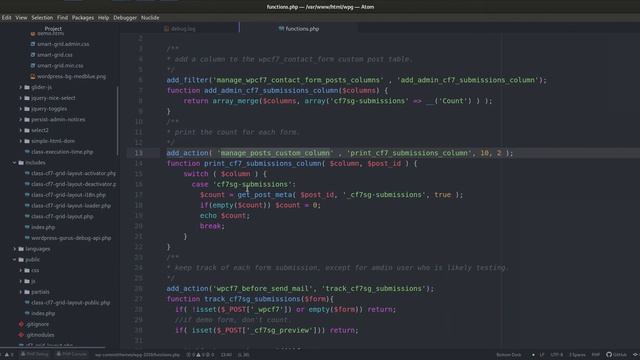The width and height of the screenshot is (640, 360).
Task: Click smart-grid.css file icon
Action: [x=33, y=55]
